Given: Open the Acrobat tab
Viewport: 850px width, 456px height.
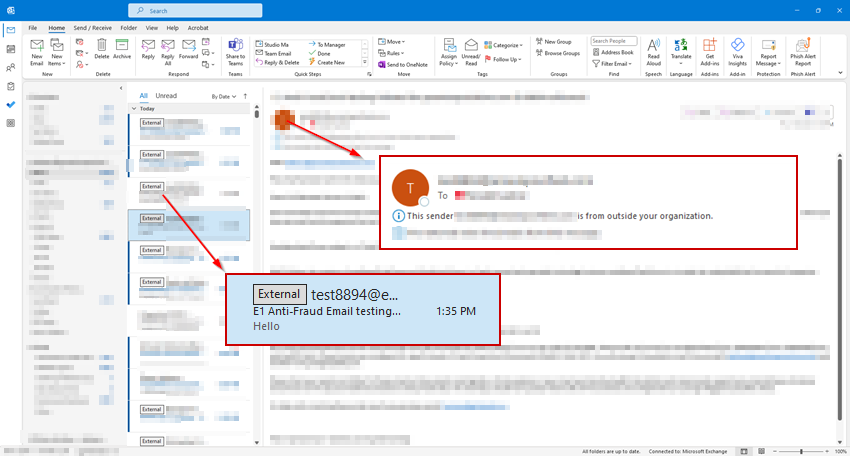Looking at the screenshot, I should pos(198,28).
